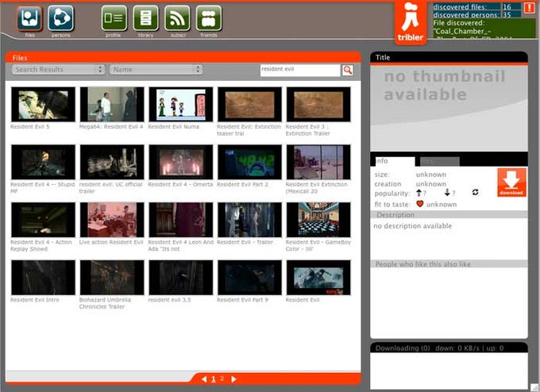
Task: Select resident evil: UC official trailer thumbnail
Action: point(112,162)
